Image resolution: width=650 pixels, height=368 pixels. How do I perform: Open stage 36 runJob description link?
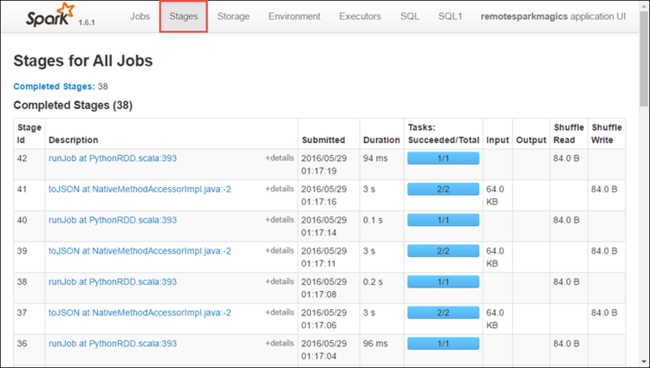[x=112, y=344]
